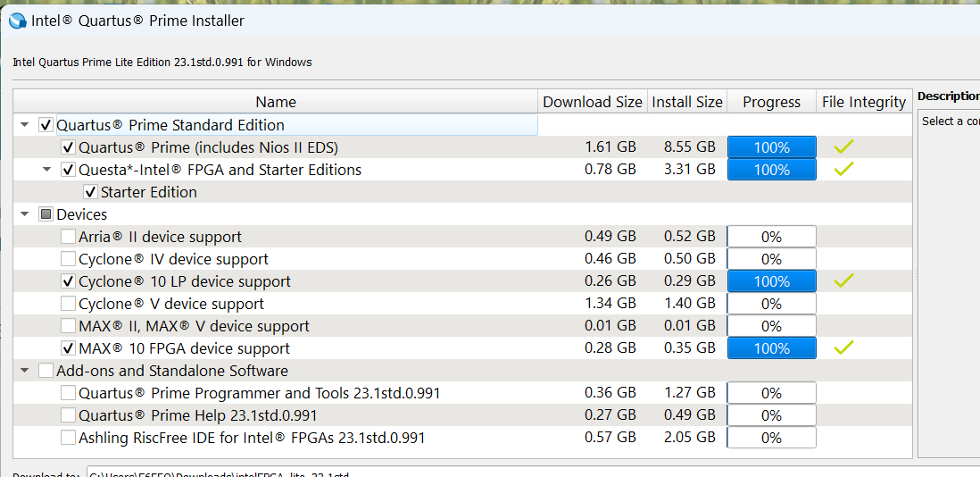The image size is (980, 477).
Task: Click the file integrity checkmark for Quartus Prime
Action: [x=843, y=147]
